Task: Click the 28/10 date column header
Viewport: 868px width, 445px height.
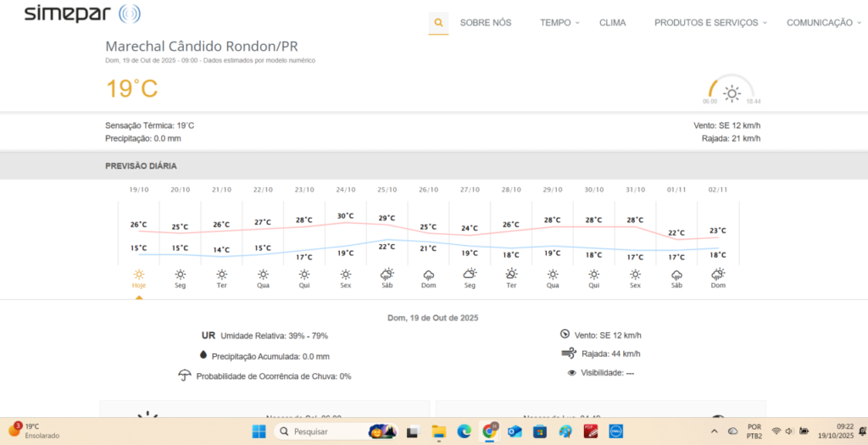Action: [511, 190]
